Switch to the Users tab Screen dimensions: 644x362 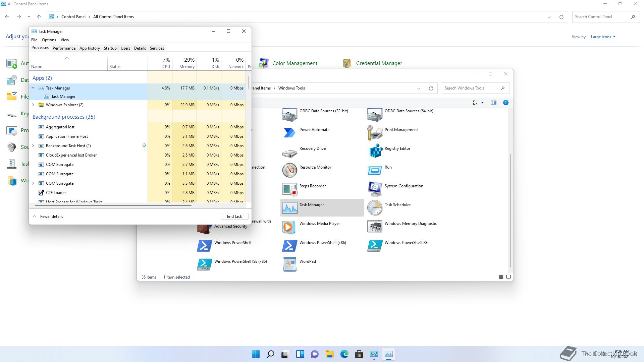pos(125,48)
